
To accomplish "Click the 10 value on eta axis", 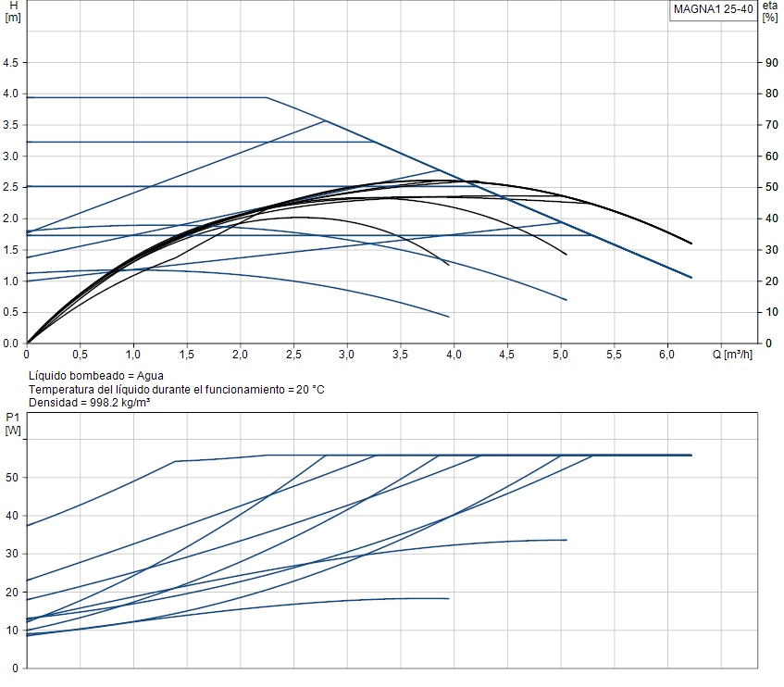I will tap(771, 312).
